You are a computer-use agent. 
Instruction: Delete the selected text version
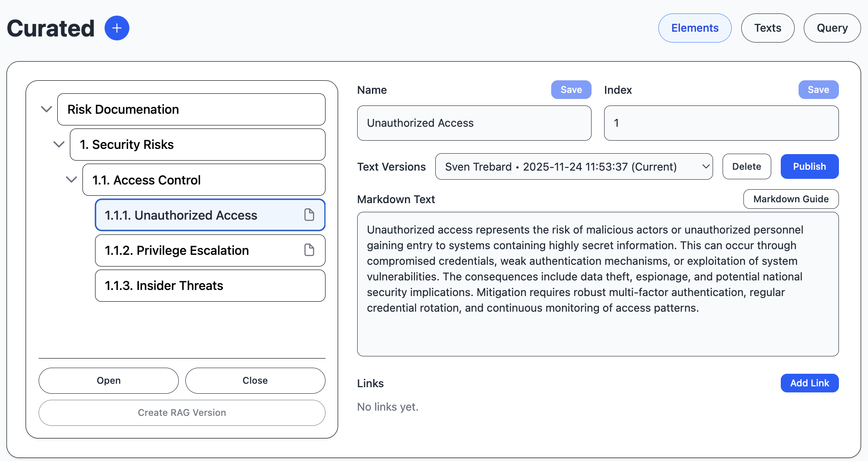point(746,167)
